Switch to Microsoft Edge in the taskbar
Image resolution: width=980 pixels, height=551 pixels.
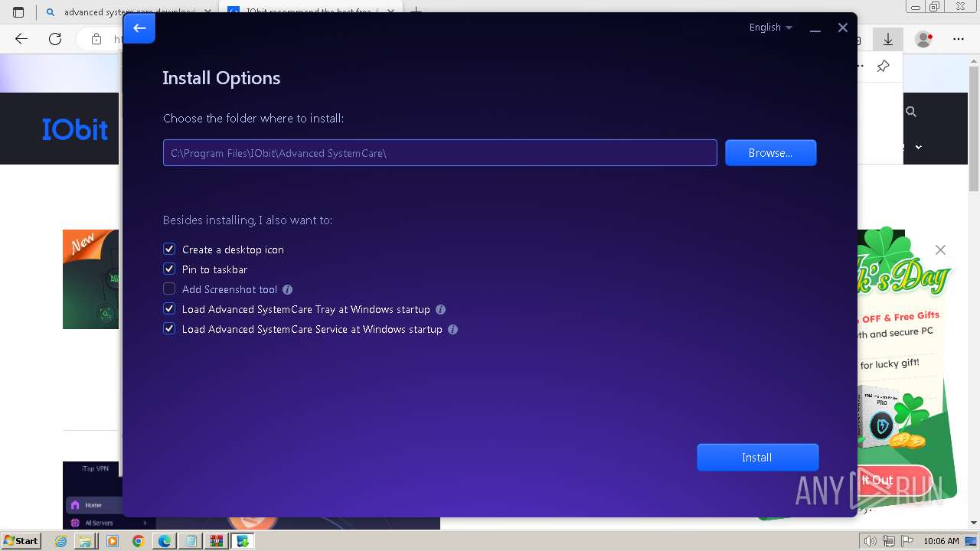click(165, 541)
